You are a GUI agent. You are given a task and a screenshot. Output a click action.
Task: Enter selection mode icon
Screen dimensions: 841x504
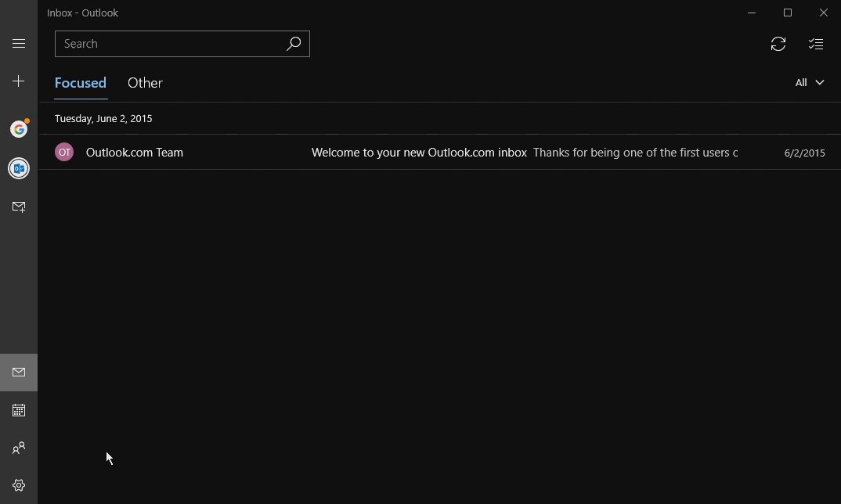[x=816, y=44]
